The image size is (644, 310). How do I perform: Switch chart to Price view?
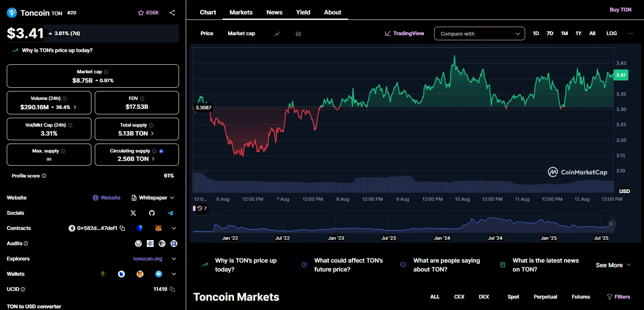tap(207, 33)
